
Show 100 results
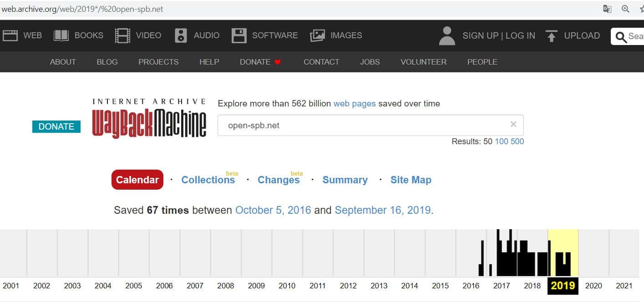502,141
